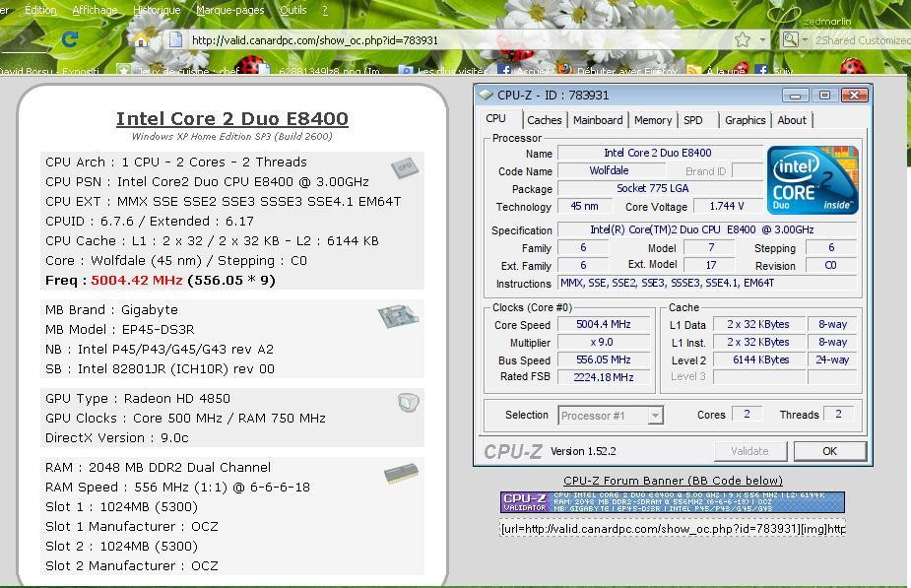The height and width of the screenshot is (588, 911).
Task: Switch to the About tab
Action: point(792,120)
